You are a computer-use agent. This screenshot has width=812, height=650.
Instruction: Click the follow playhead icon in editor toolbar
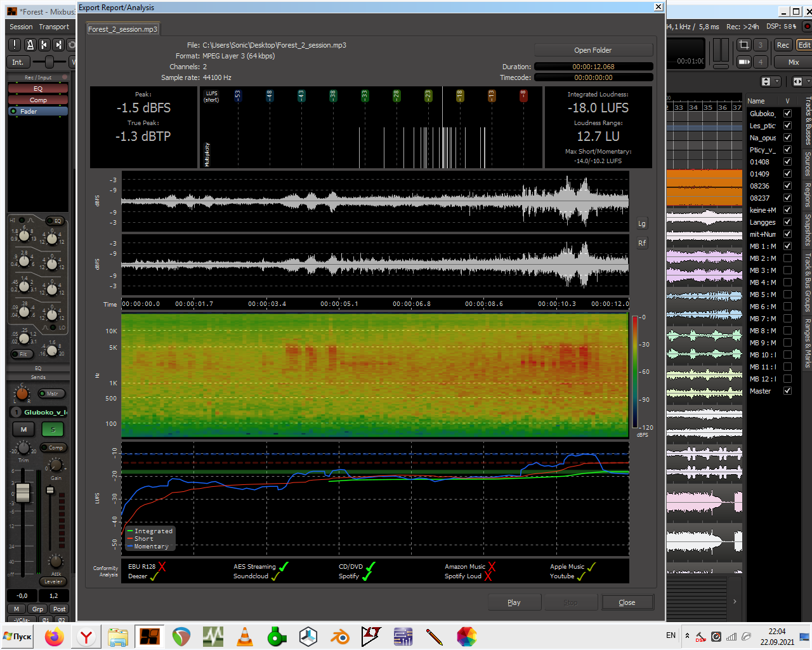pyautogui.click(x=744, y=62)
